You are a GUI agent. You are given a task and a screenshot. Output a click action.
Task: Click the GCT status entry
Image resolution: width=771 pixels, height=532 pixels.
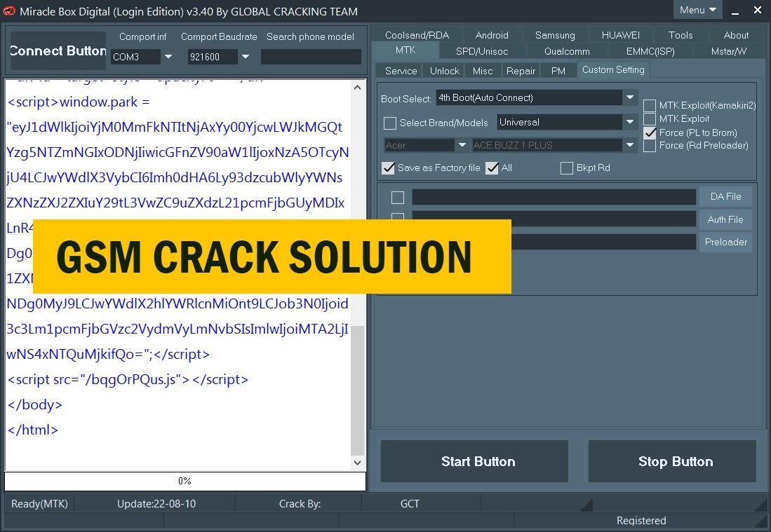coord(410,503)
